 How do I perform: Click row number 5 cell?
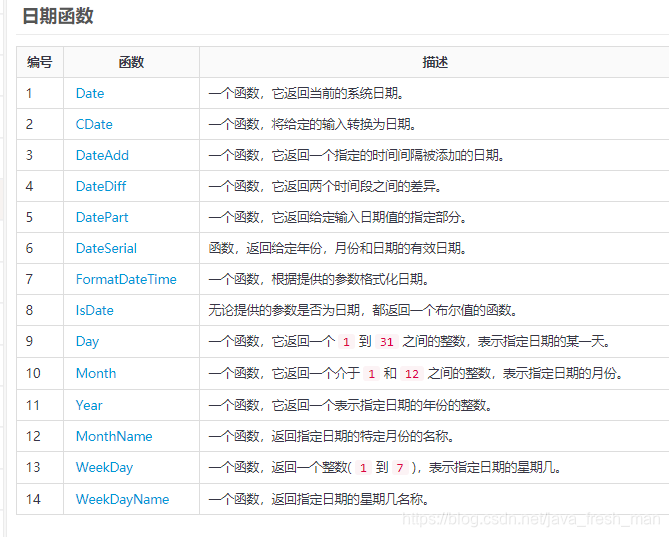tap(40, 218)
